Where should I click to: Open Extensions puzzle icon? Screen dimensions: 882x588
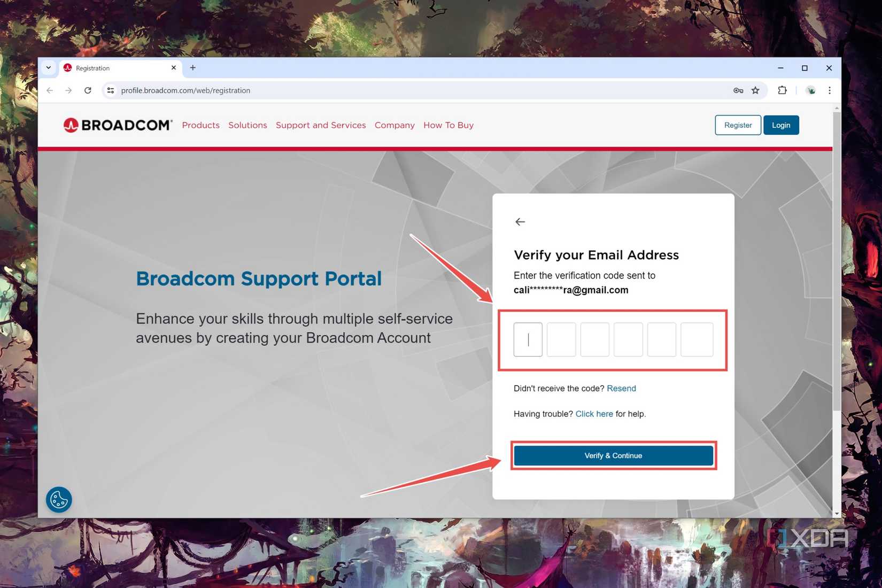tap(782, 90)
